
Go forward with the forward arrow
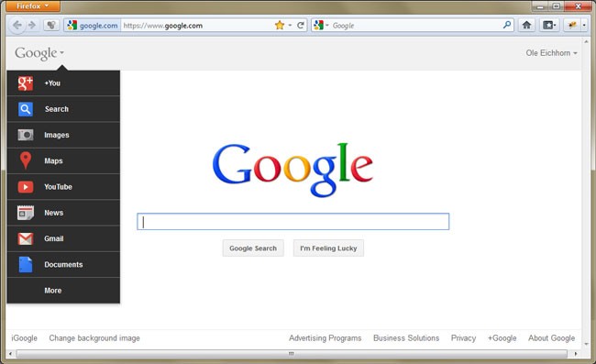(32, 26)
